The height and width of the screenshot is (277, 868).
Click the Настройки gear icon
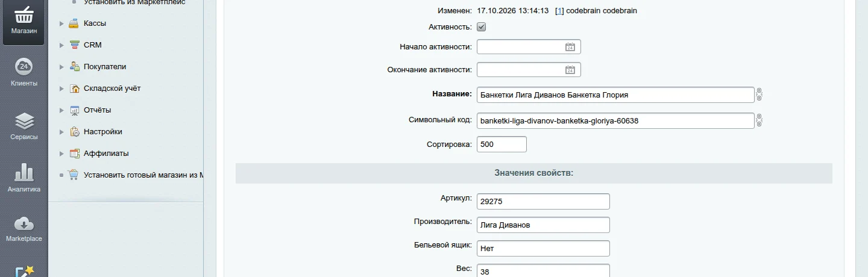coord(74,132)
